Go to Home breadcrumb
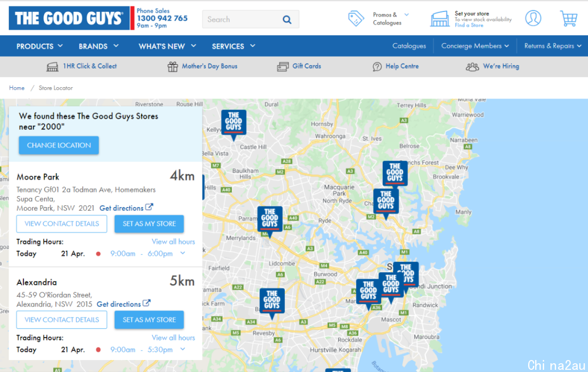Screen dimensions: 588x372 pyautogui.click(x=16, y=88)
